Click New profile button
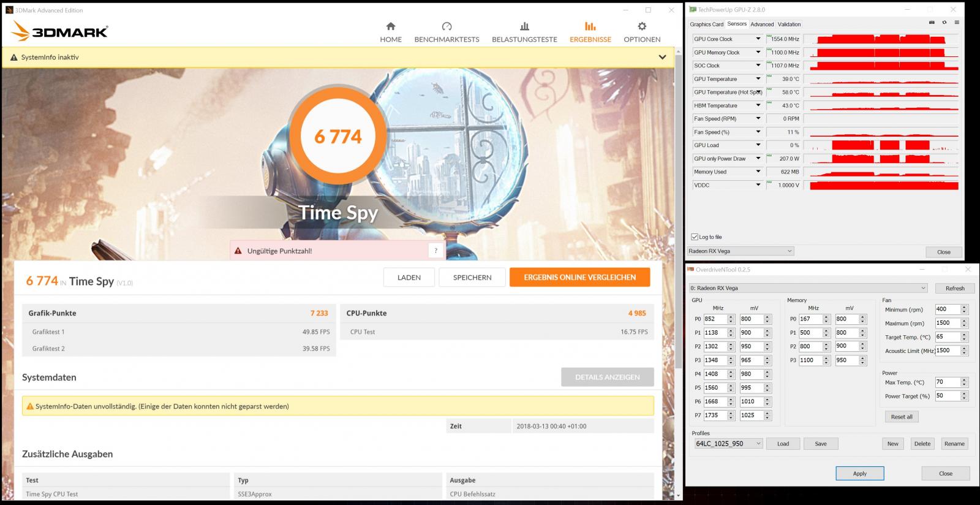 point(893,444)
